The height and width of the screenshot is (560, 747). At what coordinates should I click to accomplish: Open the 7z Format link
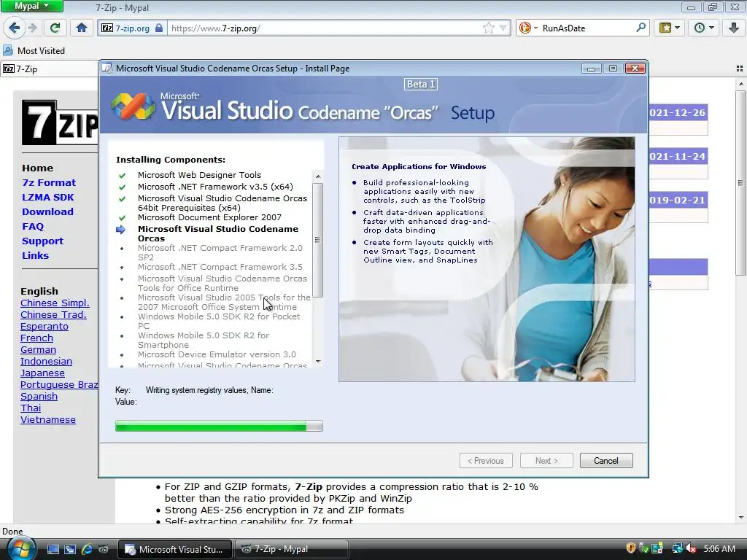(49, 182)
